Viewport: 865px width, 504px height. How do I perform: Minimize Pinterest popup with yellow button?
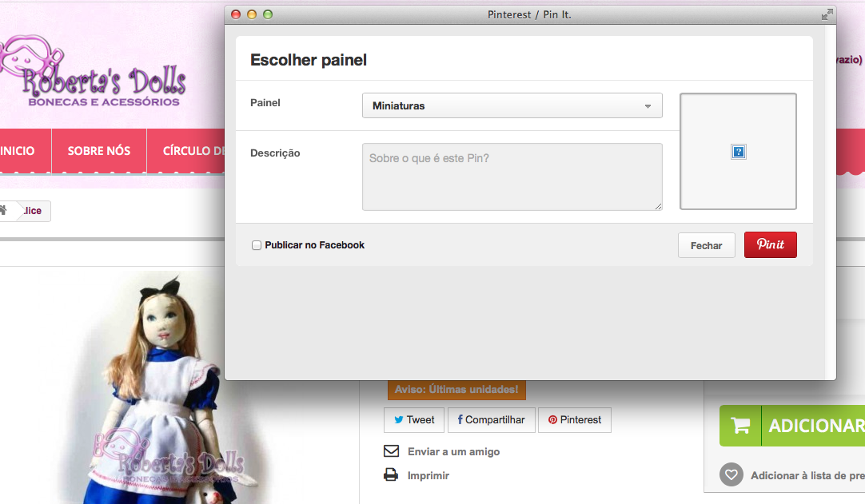point(252,14)
